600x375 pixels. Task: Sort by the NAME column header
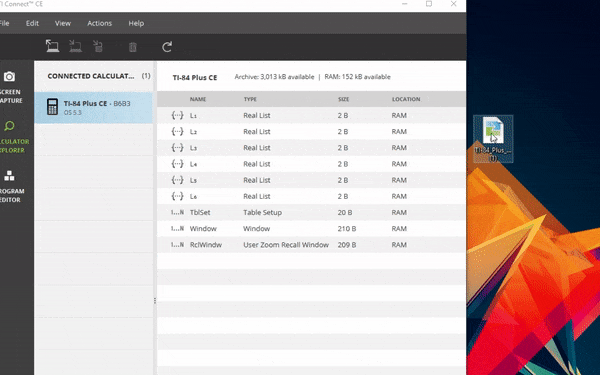198,99
